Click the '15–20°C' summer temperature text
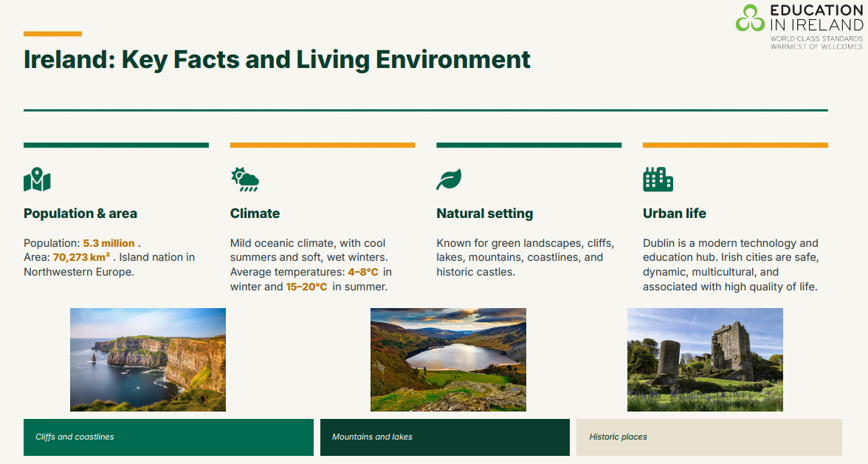This screenshot has width=868, height=464. (x=307, y=287)
